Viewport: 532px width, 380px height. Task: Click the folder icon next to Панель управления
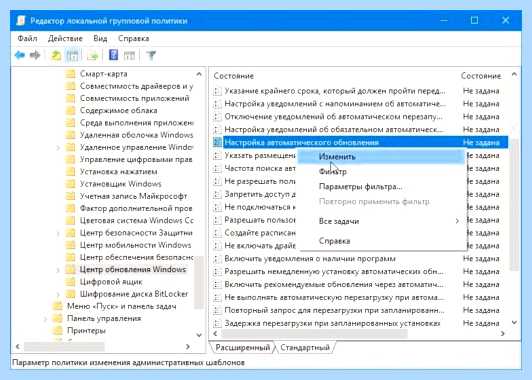[58, 318]
